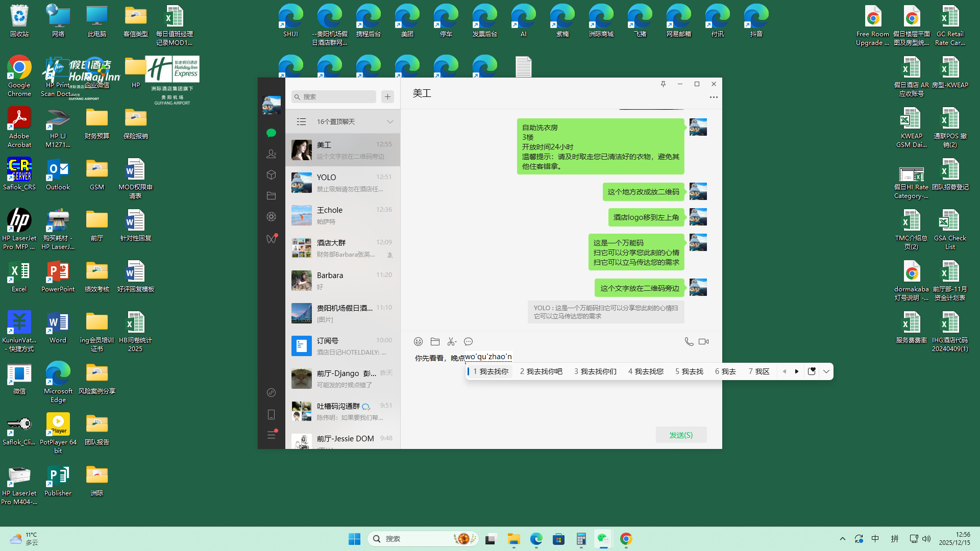Image resolution: width=980 pixels, height=551 pixels.
Task: Open the emoji picker in chat toolbar
Action: coord(418,341)
